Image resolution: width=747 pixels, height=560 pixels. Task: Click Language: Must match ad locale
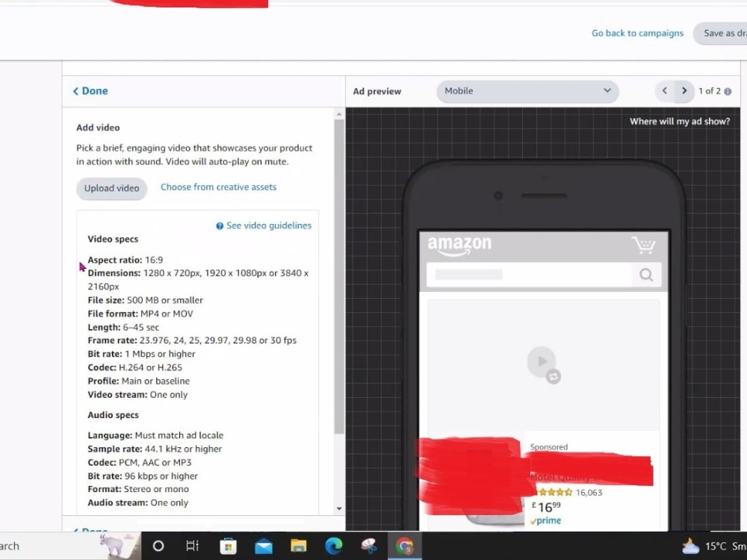coord(155,435)
